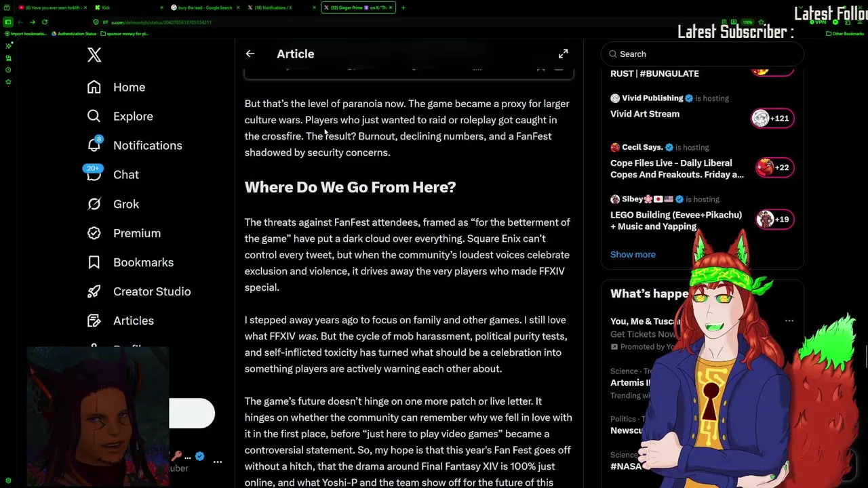The width and height of the screenshot is (868, 488).
Task: Switch to the Kick browser tab
Action: pos(129,7)
